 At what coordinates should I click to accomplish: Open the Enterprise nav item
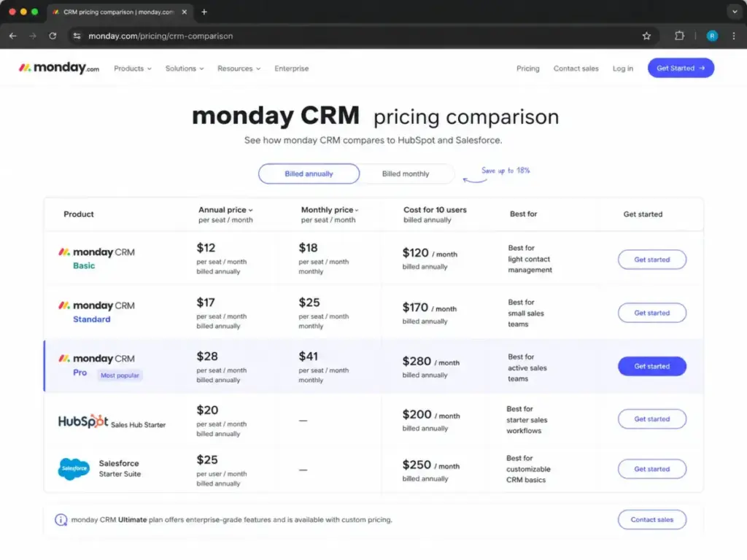coord(292,69)
